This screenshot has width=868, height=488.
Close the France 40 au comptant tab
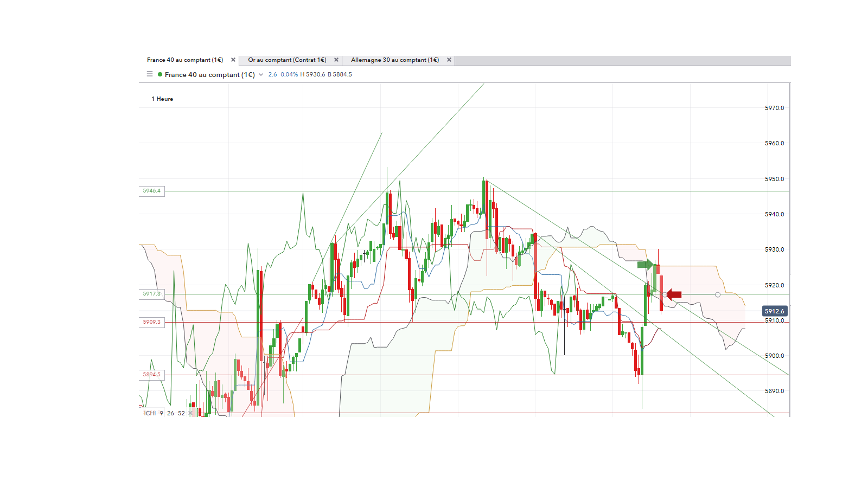[233, 60]
